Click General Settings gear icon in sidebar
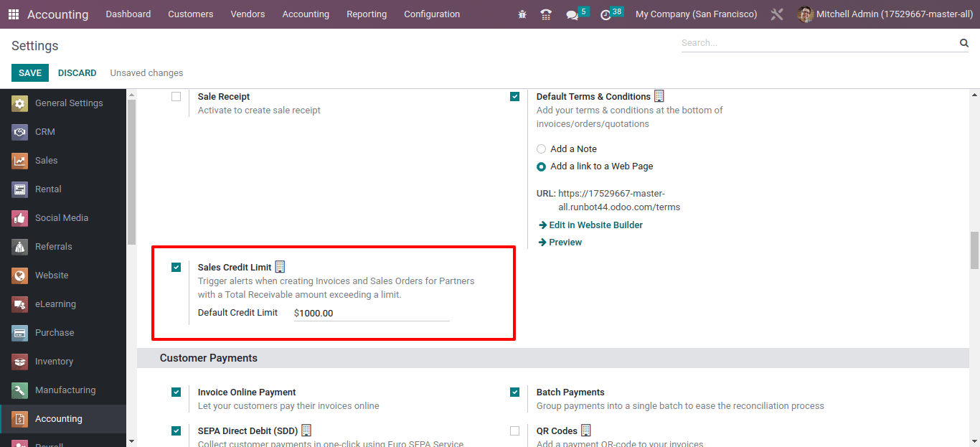Image resolution: width=980 pixels, height=447 pixels. tap(20, 103)
